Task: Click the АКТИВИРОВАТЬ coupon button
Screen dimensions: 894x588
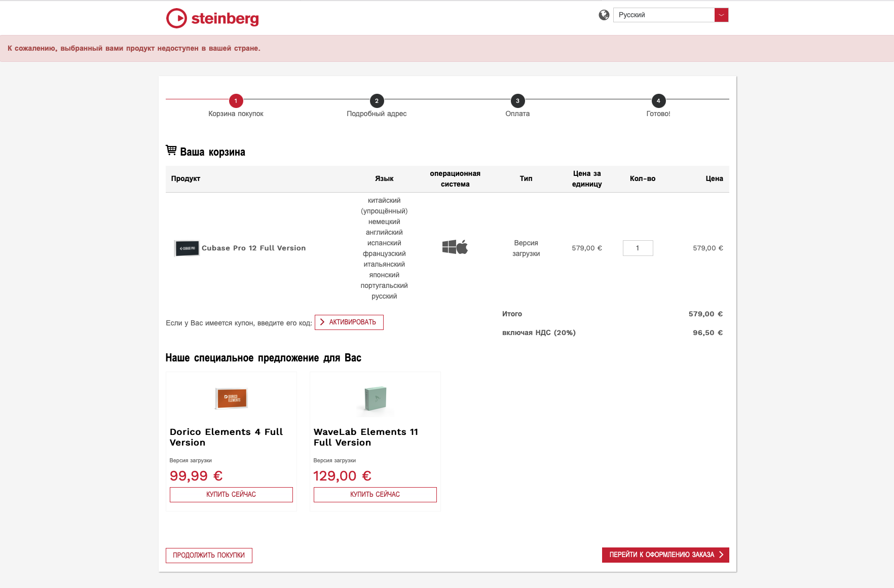Action: point(349,322)
